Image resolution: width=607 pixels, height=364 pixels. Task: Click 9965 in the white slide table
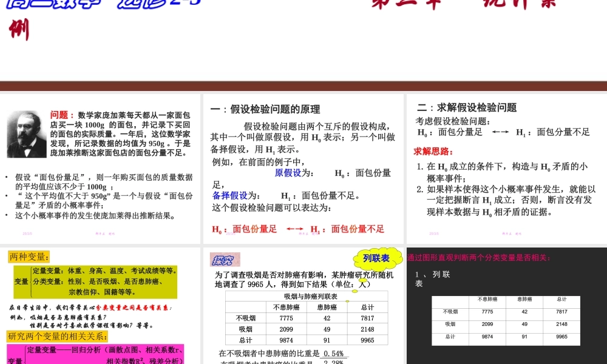coord(367,340)
